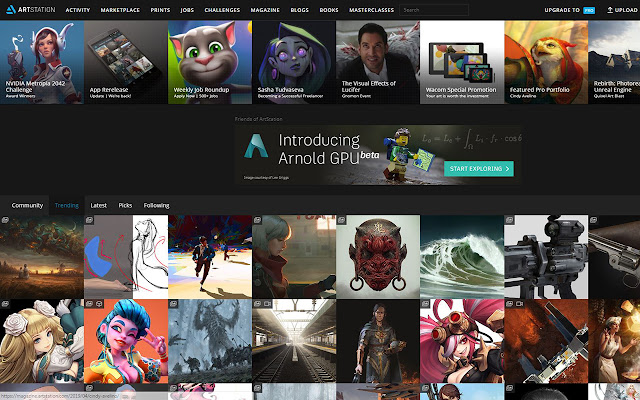Click the Start Exploring button
640x400 pixels.
point(479,169)
